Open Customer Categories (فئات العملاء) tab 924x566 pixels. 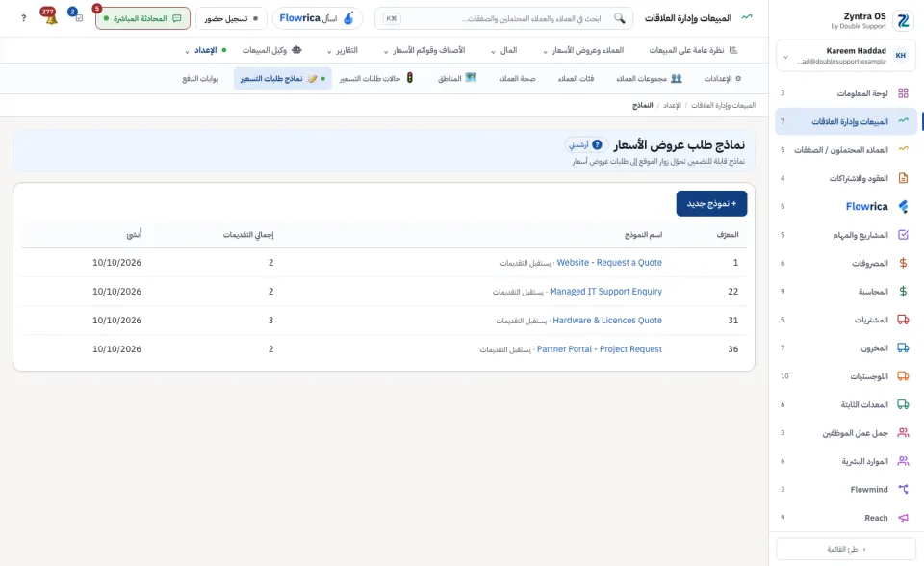[x=576, y=78]
